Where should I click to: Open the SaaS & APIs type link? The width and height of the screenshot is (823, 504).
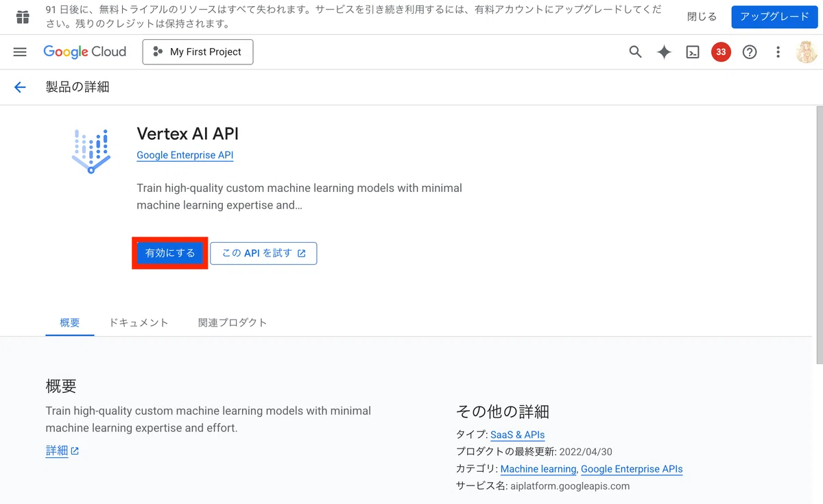pos(518,435)
